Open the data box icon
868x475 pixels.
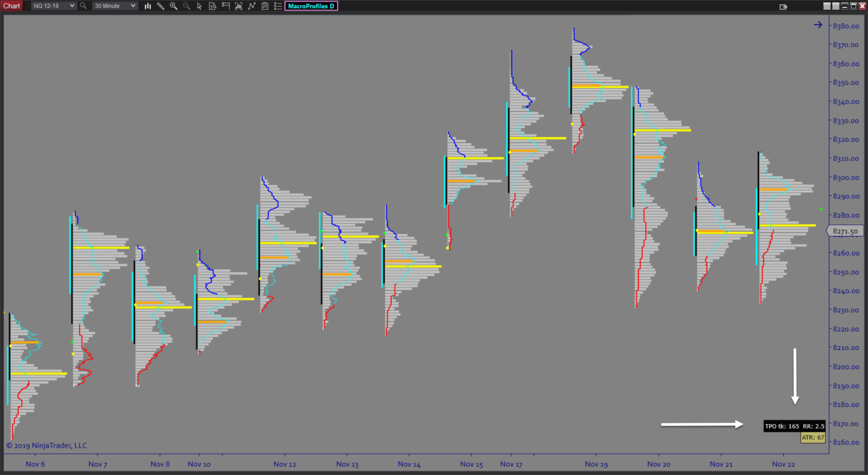(212, 6)
